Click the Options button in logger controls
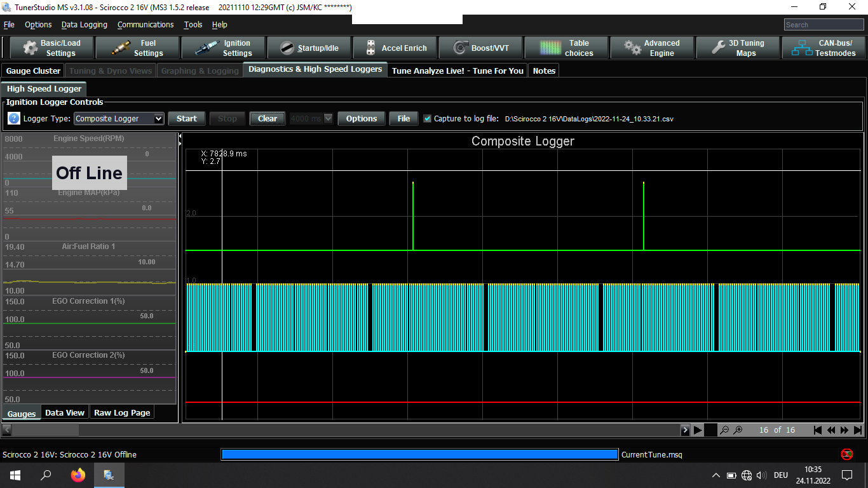 361,119
